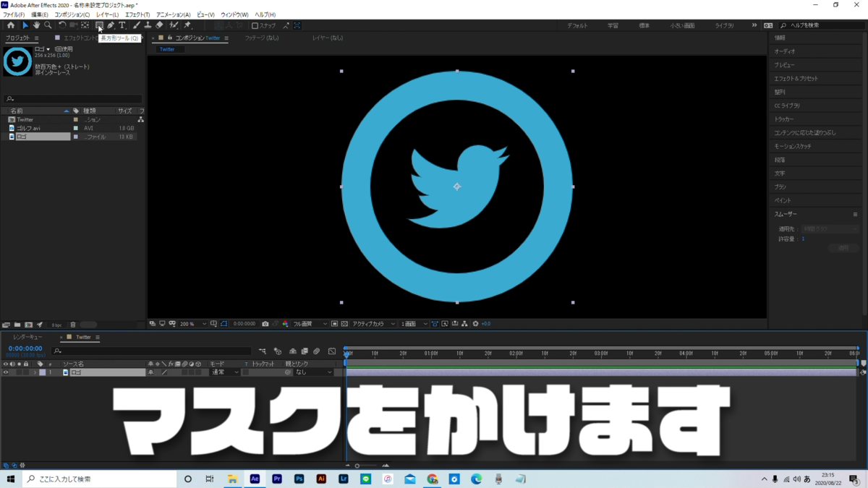Select the Type text tool
Screen dimensions: 868x488
tap(122, 25)
